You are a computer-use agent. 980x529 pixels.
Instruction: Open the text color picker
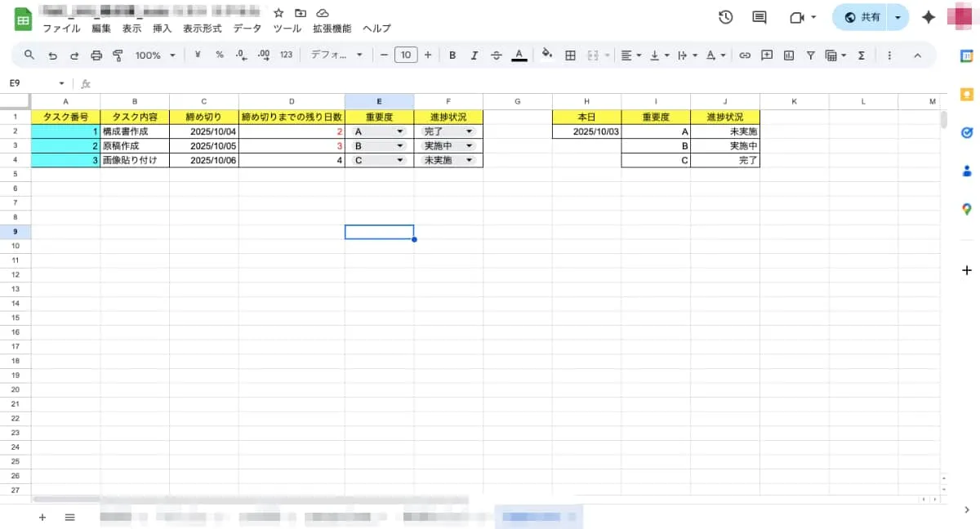(x=519, y=55)
